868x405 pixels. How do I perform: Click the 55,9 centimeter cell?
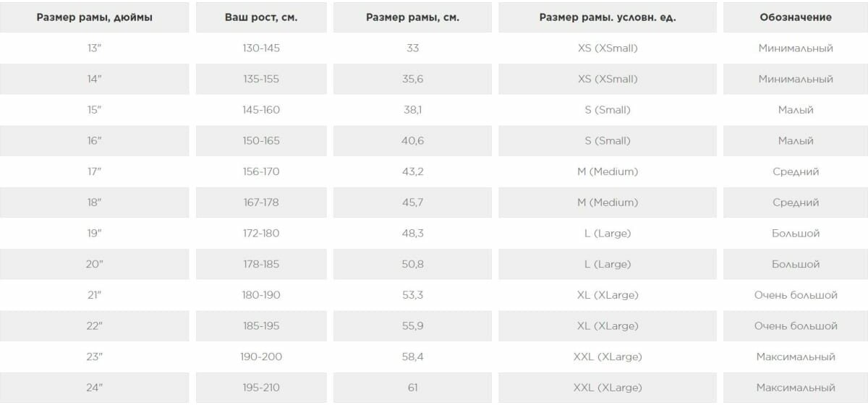(x=412, y=326)
